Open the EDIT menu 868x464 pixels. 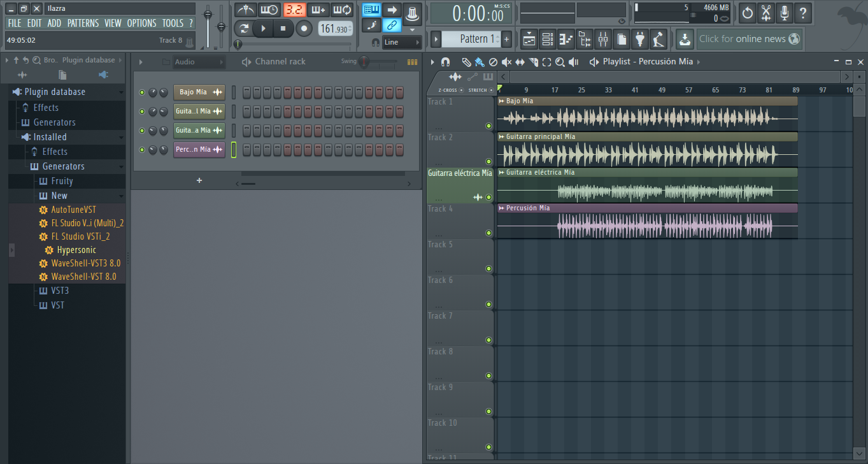pos(34,23)
